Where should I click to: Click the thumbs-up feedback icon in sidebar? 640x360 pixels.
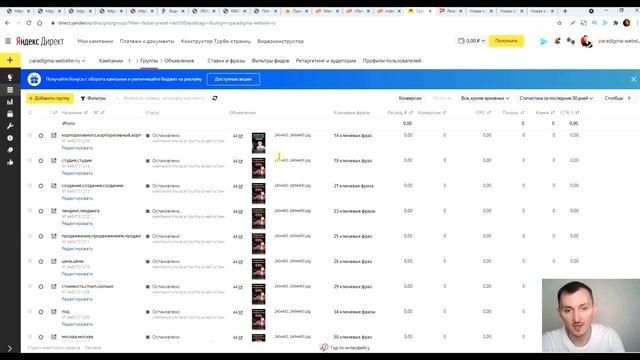click(x=10, y=162)
